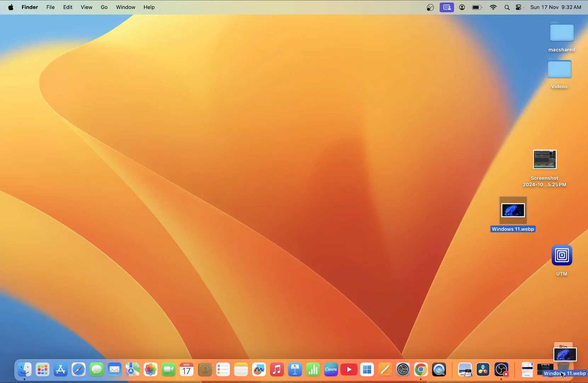Screen dimensions: 588x383
Task: Click the globe status icon in menu bar
Action: 430,7
